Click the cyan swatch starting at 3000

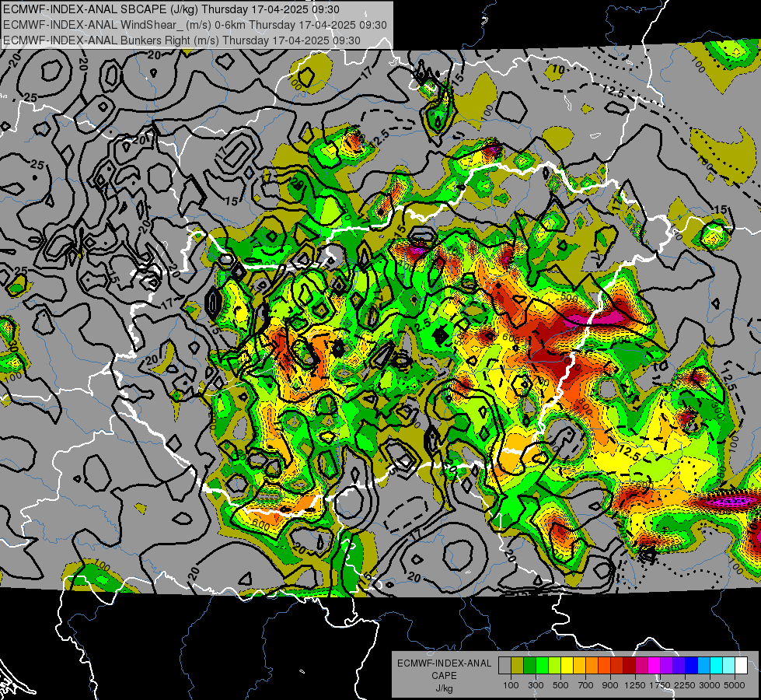(717, 665)
